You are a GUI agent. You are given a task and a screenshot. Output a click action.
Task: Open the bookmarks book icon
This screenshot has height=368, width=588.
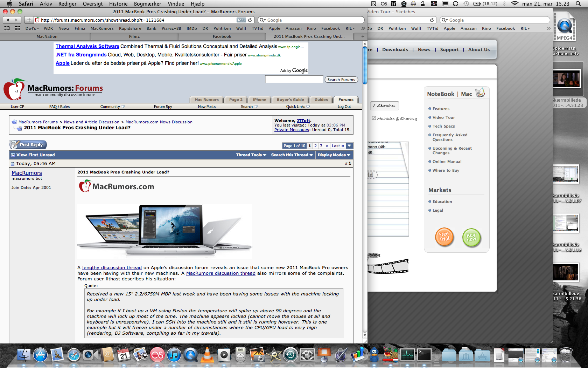(7, 28)
